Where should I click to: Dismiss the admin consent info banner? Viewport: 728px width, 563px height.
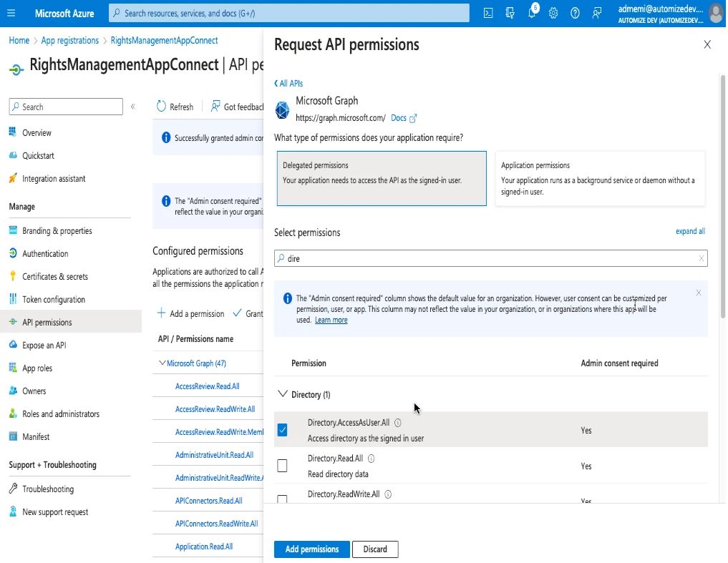(x=699, y=293)
